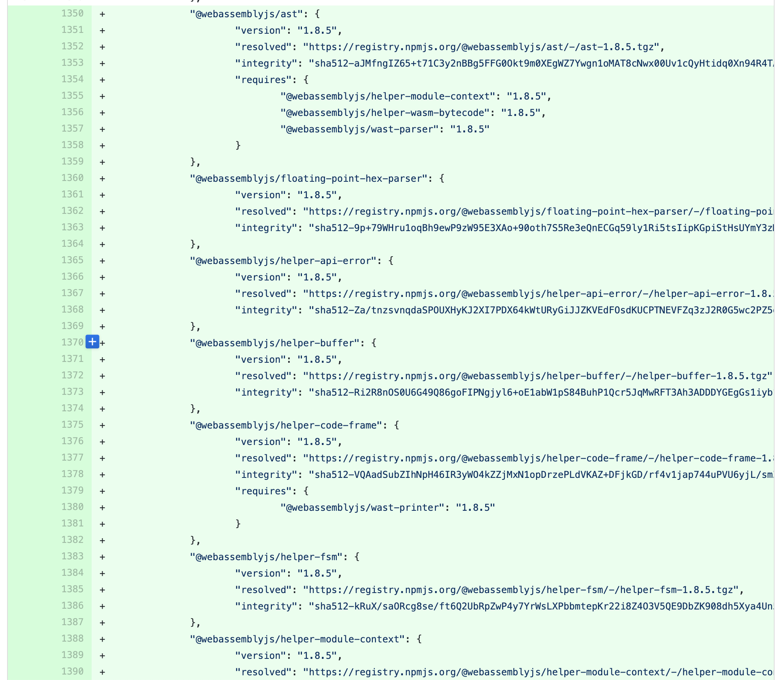The height and width of the screenshot is (680, 784).
Task: Select line number 1390 at the bottom
Action: [72, 672]
